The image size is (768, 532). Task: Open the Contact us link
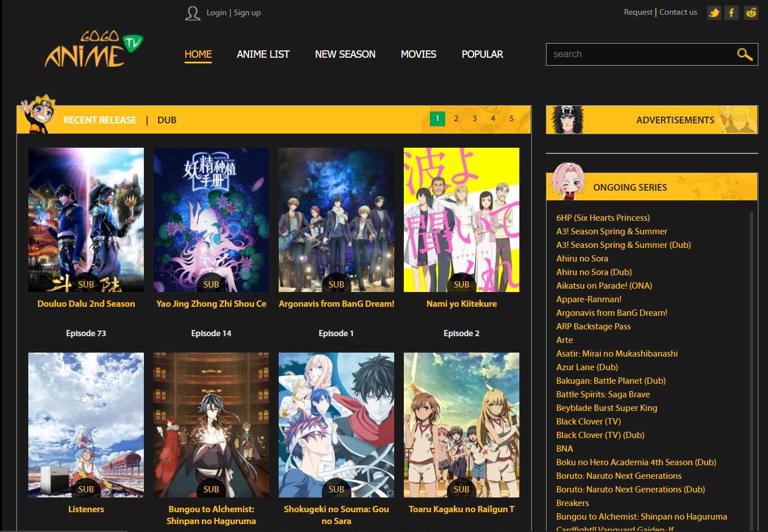(x=678, y=12)
